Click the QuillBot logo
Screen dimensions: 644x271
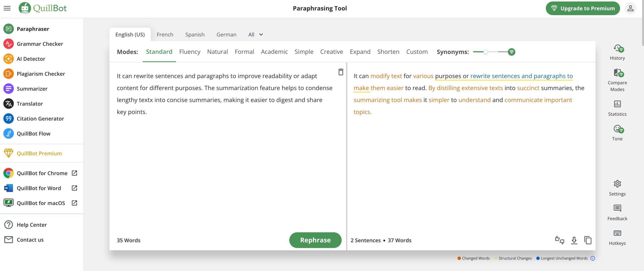click(x=43, y=8)
